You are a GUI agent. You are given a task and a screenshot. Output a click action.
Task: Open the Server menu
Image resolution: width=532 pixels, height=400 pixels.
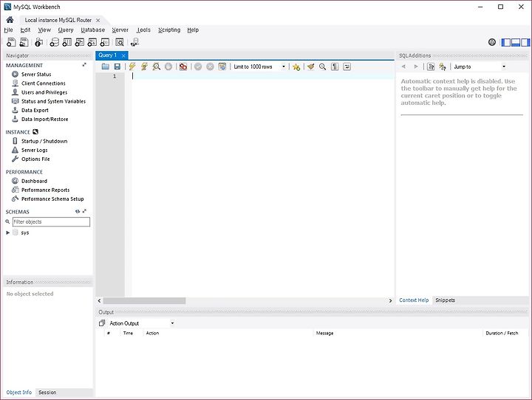click(120, 30)
